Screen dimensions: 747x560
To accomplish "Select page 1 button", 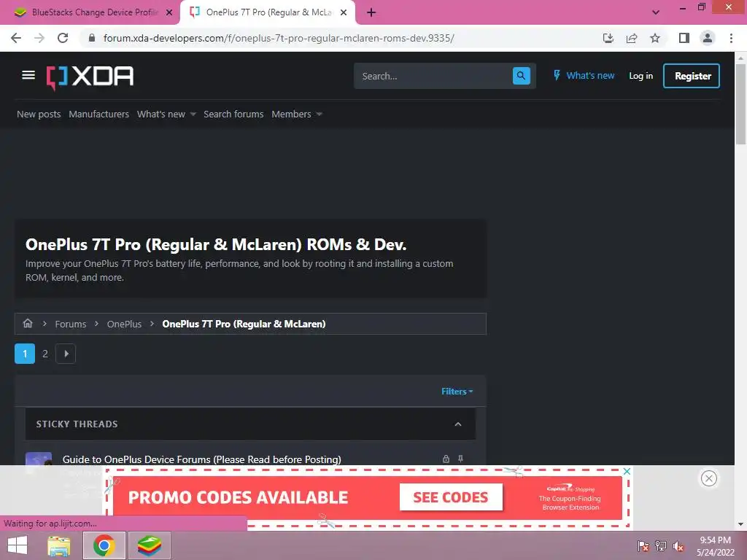I will pos(25,354).
